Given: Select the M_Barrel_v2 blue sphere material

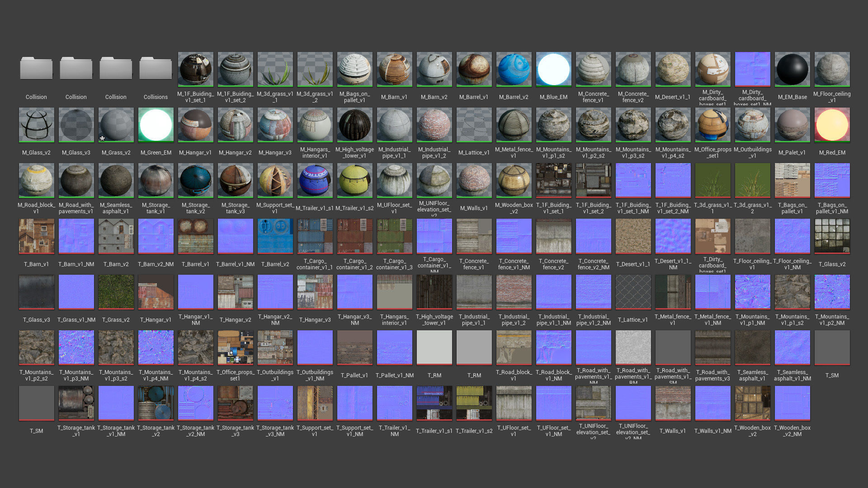Looking at the screenshot, I should [x=514, y=69].
